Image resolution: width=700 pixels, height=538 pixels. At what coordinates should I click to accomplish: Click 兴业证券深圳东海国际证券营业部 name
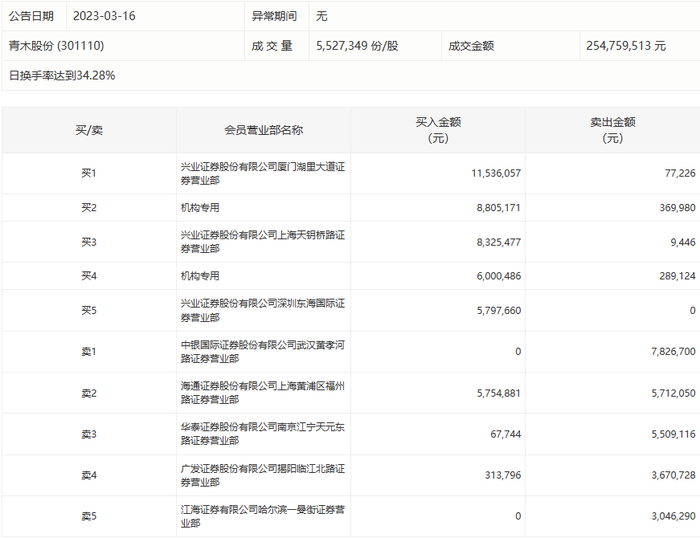click(x=262, y=310)
